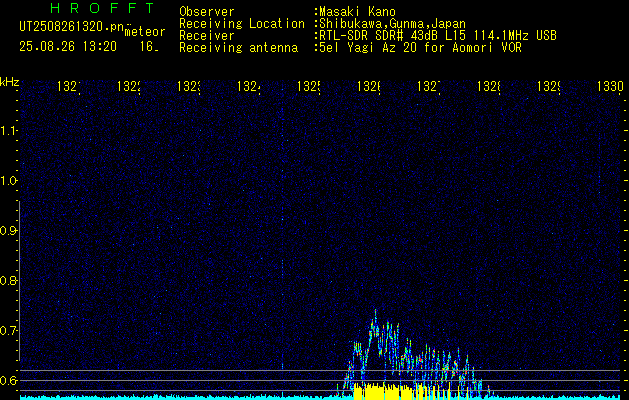Click the 0.9 kHz frequency label
Viewport: 629px width, 400px height.
(8, 231)
